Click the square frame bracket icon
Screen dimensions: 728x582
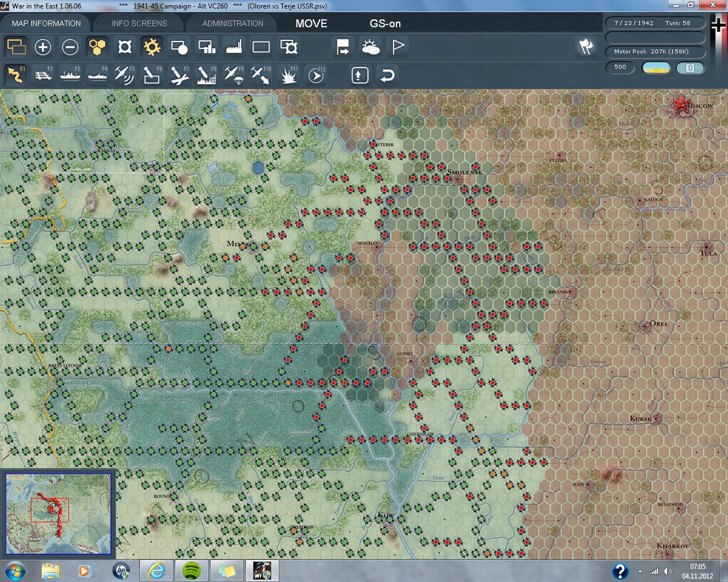125,47
